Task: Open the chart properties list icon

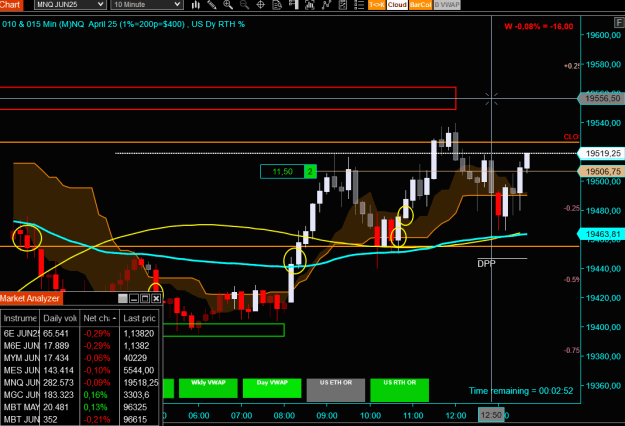Action: pyautogui.click(x=359, y=4)
